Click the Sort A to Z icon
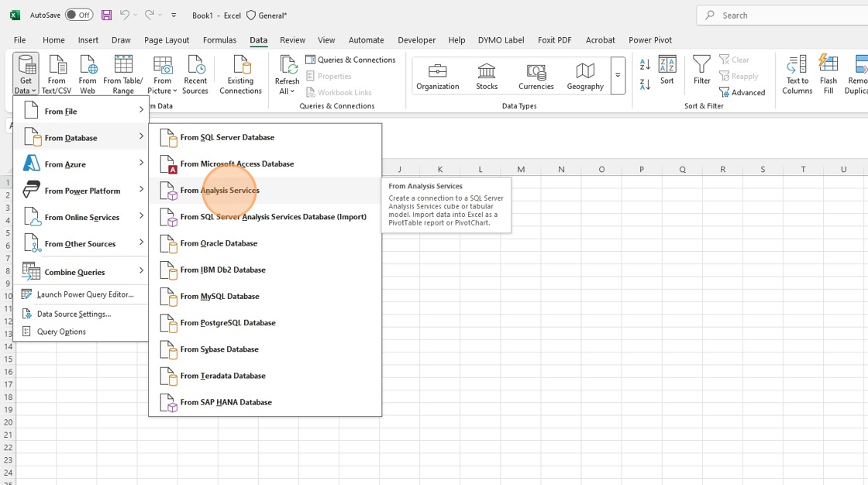Image resolution: width=868 pixels, height=485 pixels. (x=646, y=65)
